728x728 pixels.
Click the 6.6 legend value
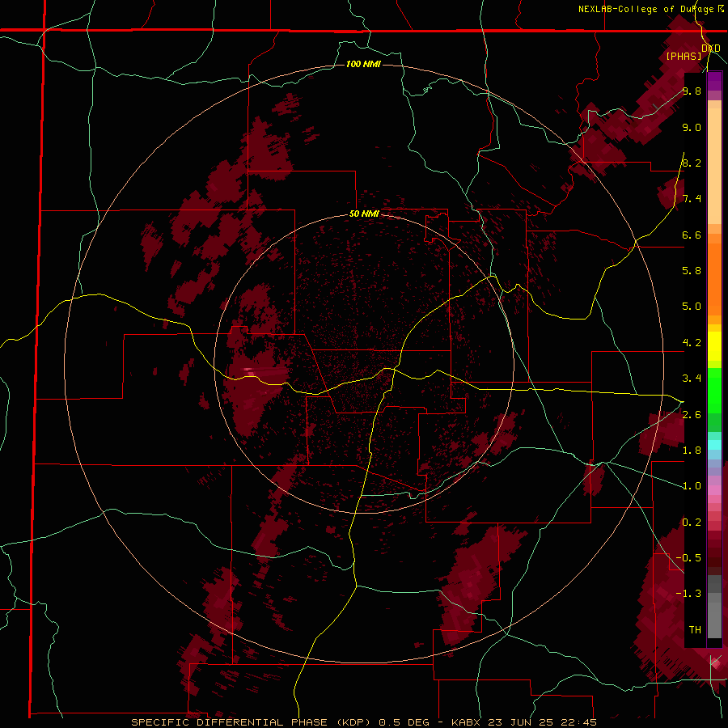pos(692,235)
